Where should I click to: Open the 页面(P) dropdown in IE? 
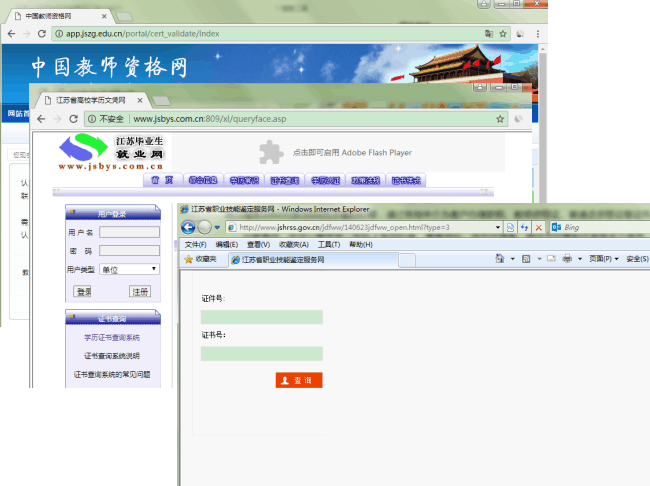point(604,259)
